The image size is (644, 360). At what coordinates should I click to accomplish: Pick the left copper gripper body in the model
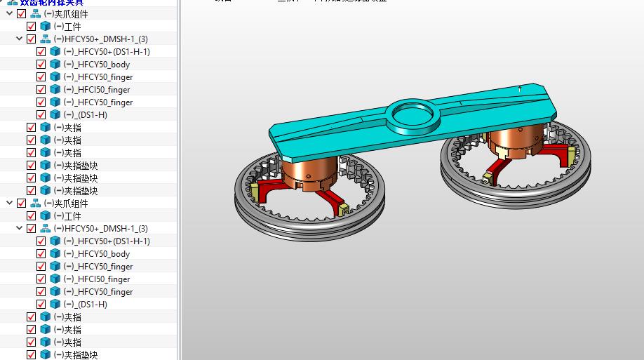pos(309,171)
